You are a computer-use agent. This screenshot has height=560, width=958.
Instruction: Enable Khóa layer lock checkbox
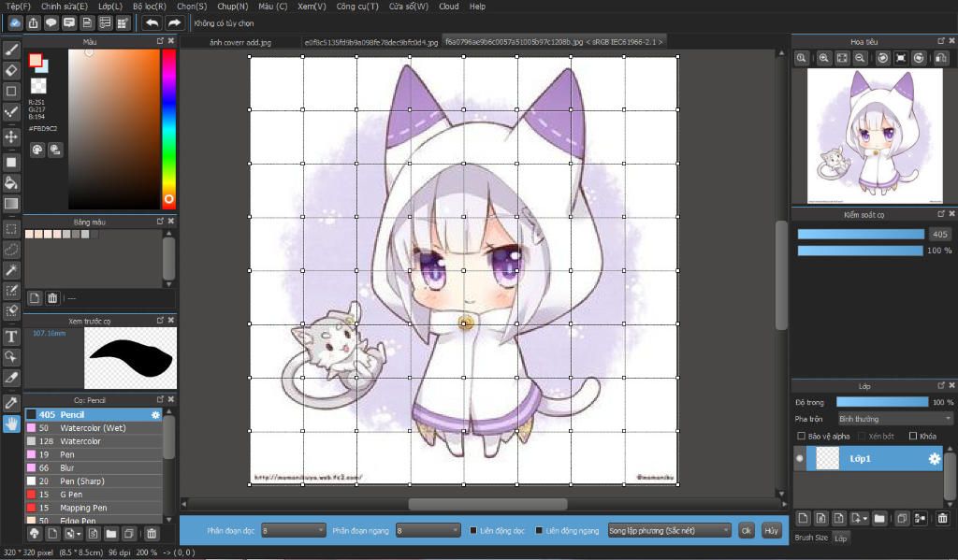pos(913,436)
